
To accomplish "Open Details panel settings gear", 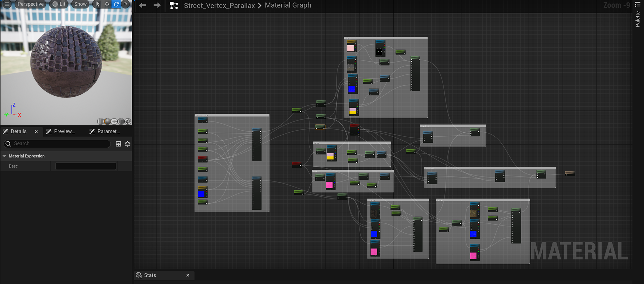I will click(x=127, y=144).
